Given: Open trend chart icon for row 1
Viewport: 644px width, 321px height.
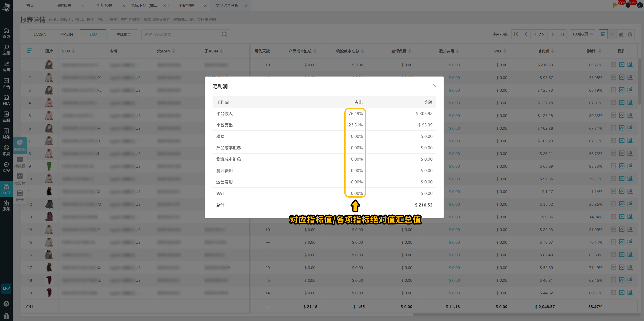Looking at the screenshot, I should coord(622,65).
